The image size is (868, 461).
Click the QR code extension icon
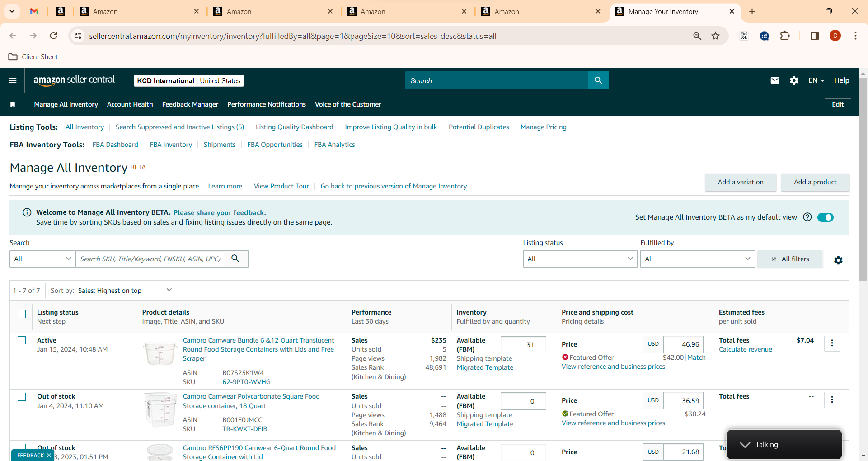point(744,36)
